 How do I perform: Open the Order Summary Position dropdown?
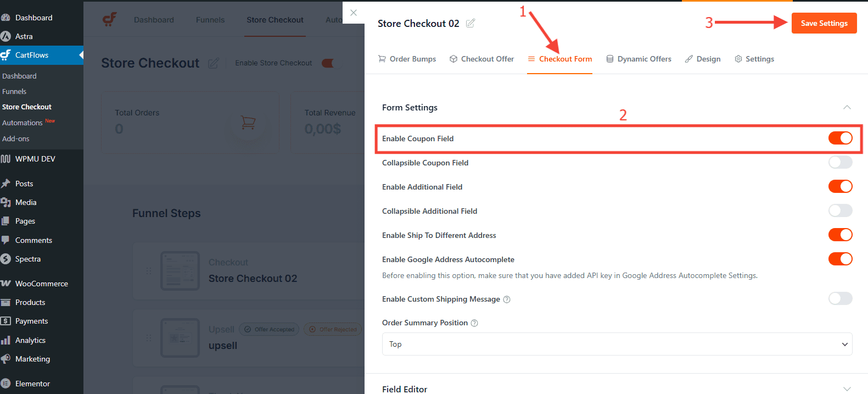617,344
